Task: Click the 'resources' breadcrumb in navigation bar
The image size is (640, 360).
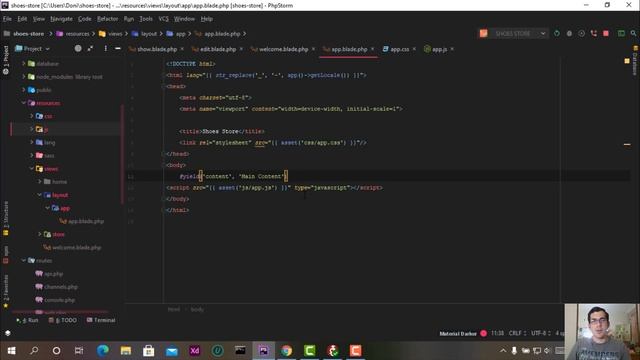Action: click(x=77, y=33)
